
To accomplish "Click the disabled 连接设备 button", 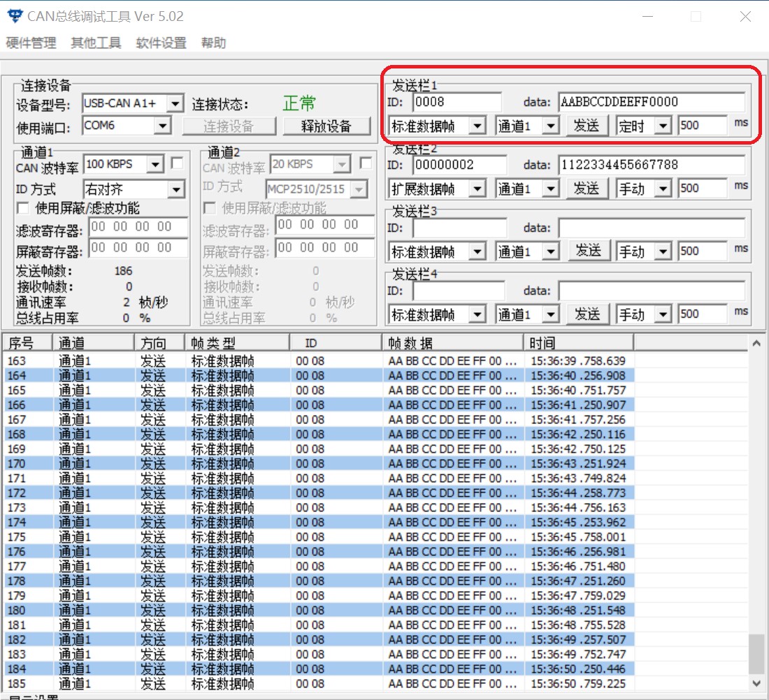I will [x=229, y=126].
